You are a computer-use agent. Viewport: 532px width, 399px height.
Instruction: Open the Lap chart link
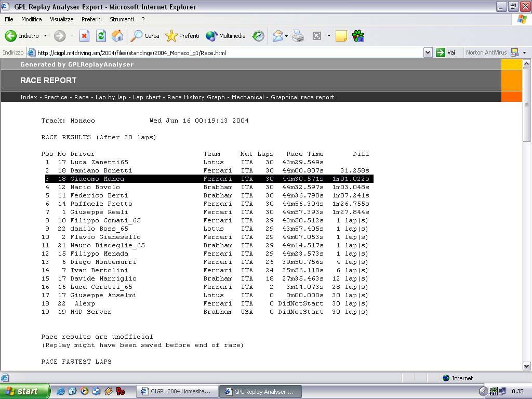point(147,97)
